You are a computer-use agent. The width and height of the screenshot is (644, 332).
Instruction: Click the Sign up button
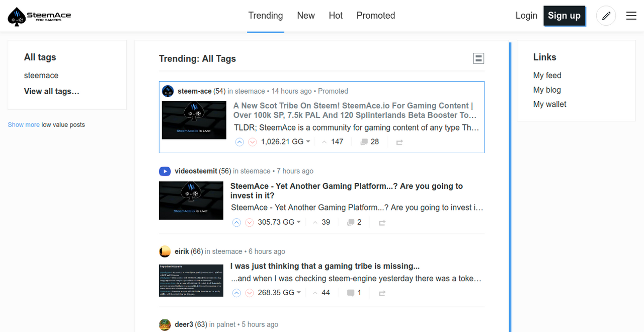coord(564,16)
